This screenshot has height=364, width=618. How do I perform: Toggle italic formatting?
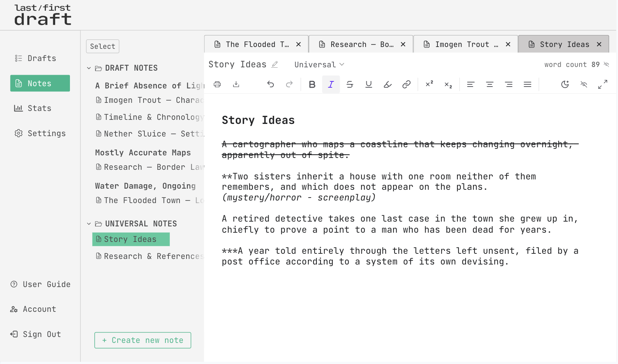pos(331,84)
